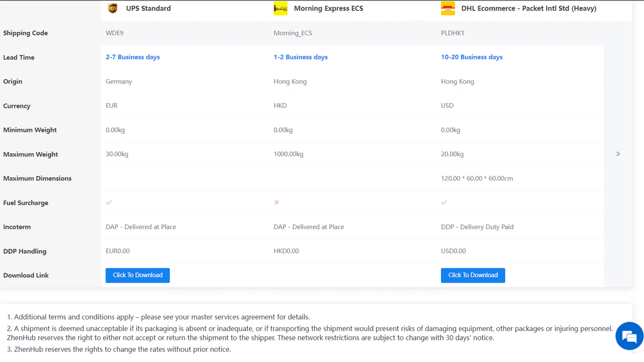The width and height of the screenshot is (644, 362).
Task: Click the Minimum Weight row label
Action: 30,130
